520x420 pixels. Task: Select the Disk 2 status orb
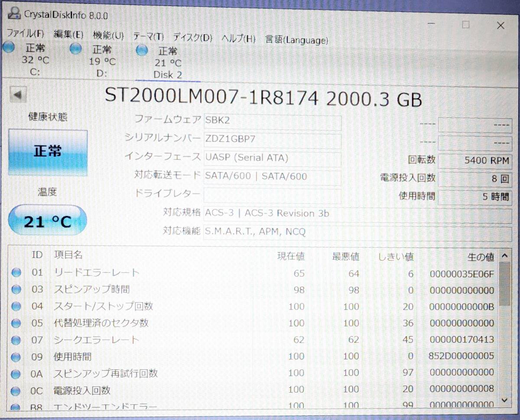[142, 51]
